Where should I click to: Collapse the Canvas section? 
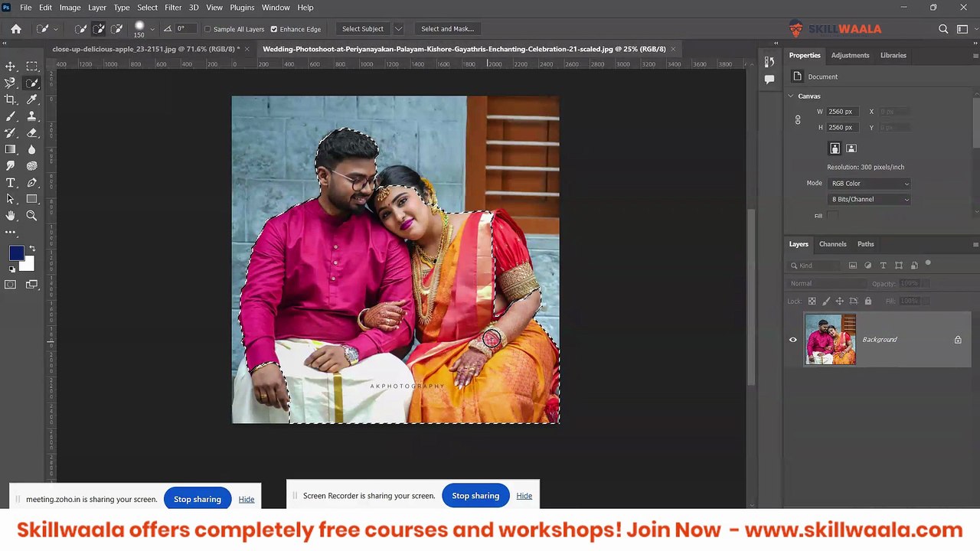tap(791, 96)
